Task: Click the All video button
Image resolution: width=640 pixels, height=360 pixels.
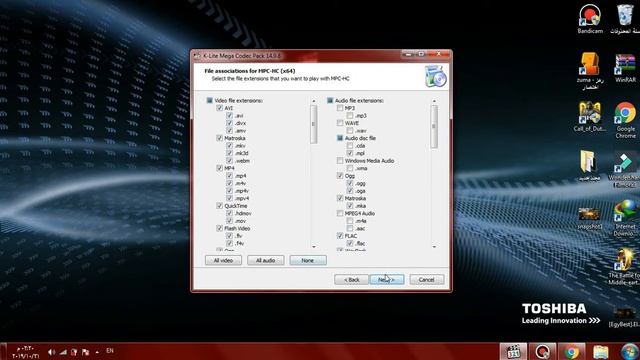Action: click(x=223, y=260)
